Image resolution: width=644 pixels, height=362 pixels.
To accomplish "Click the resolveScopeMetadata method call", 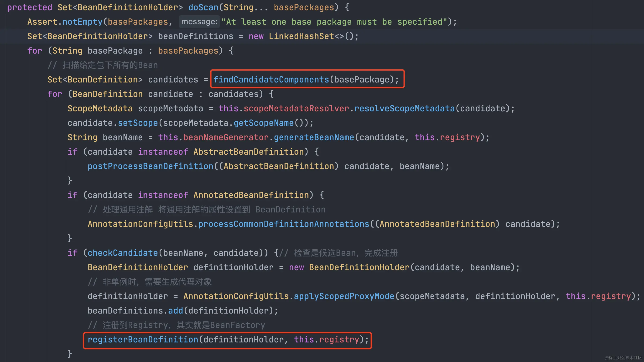I will click(404, 109).
